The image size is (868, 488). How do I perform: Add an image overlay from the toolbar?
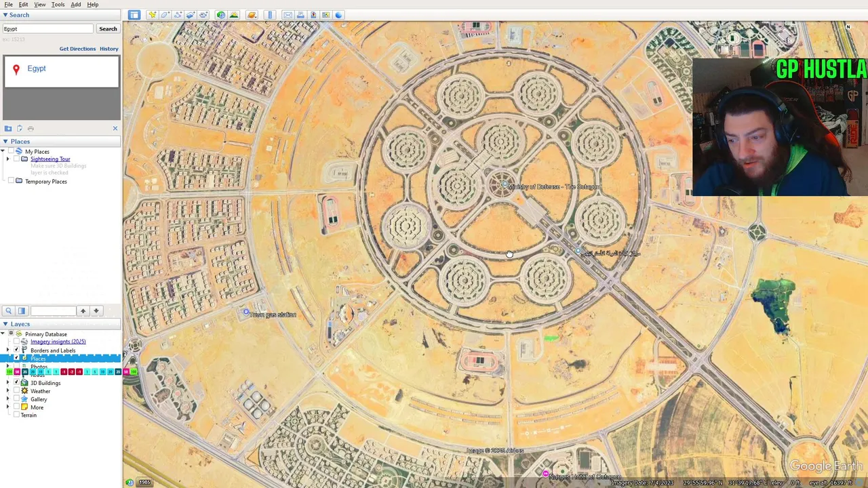click(x=191, y=15)
